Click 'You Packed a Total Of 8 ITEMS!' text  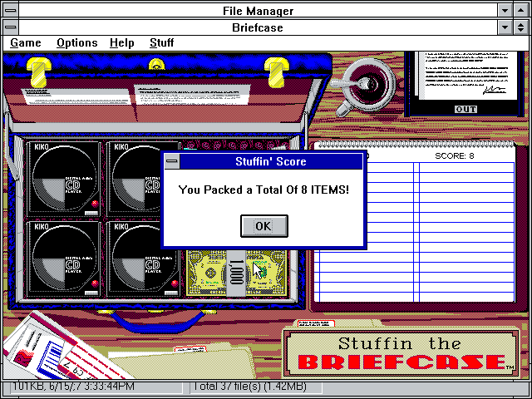pos(264,190)
